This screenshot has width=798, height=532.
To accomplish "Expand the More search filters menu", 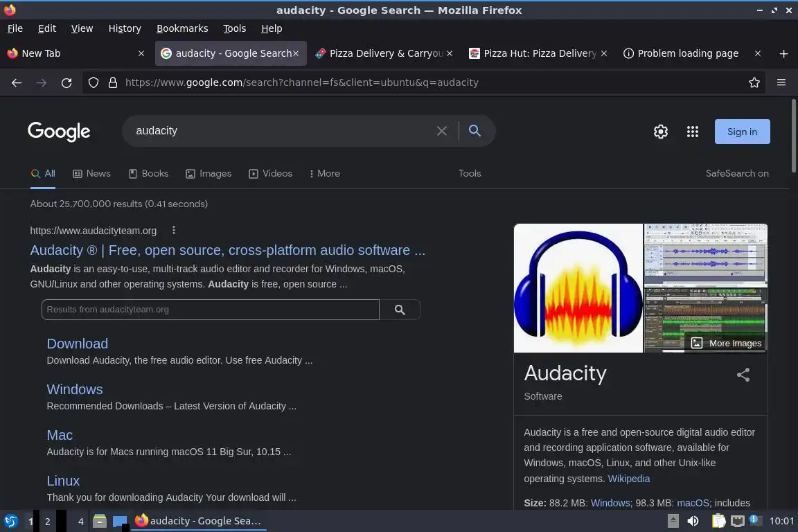I will 325,174.
